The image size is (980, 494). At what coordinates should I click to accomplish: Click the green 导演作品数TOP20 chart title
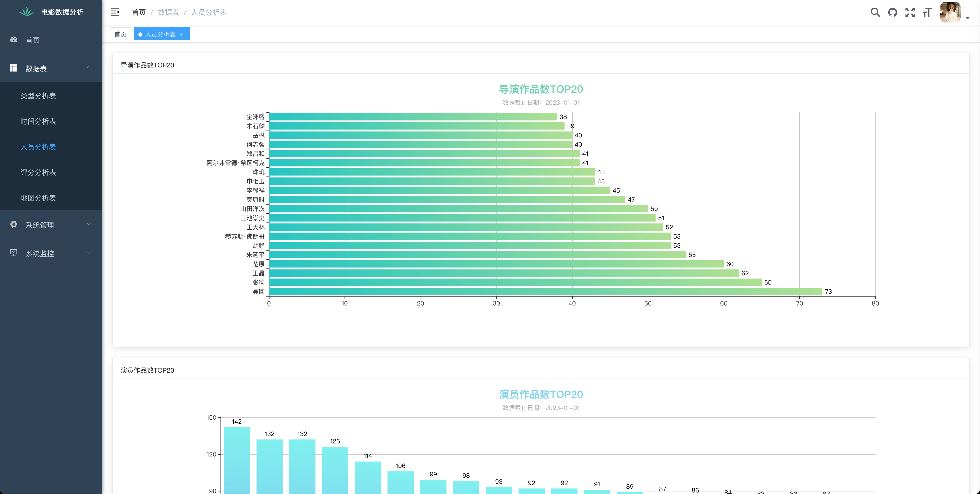541,89
